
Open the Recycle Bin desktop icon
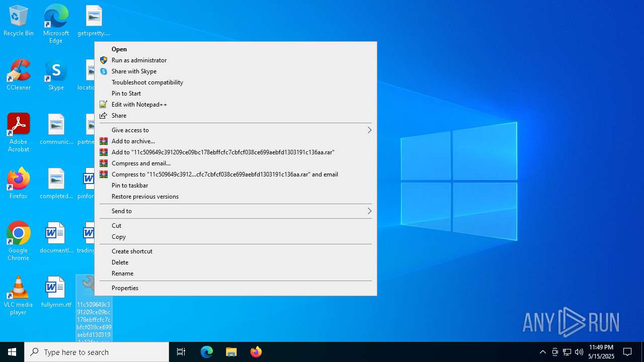19,21
